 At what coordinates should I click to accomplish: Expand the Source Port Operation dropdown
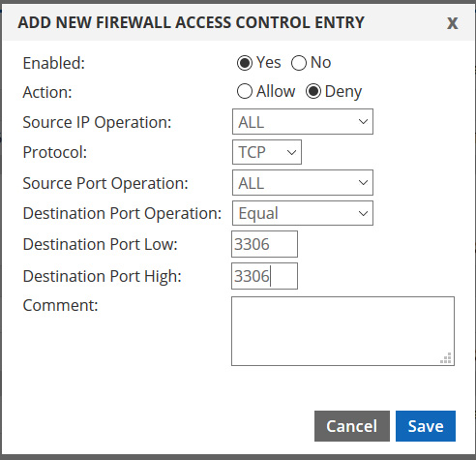303,183
